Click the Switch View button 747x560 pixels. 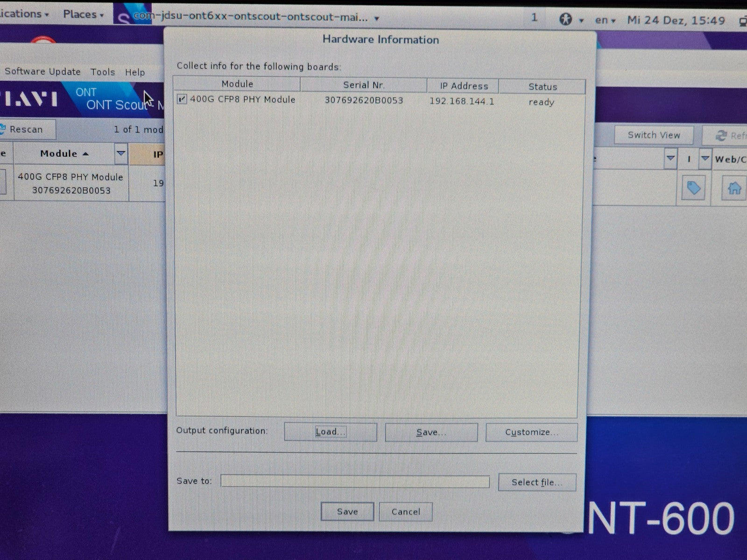(653, 135)
